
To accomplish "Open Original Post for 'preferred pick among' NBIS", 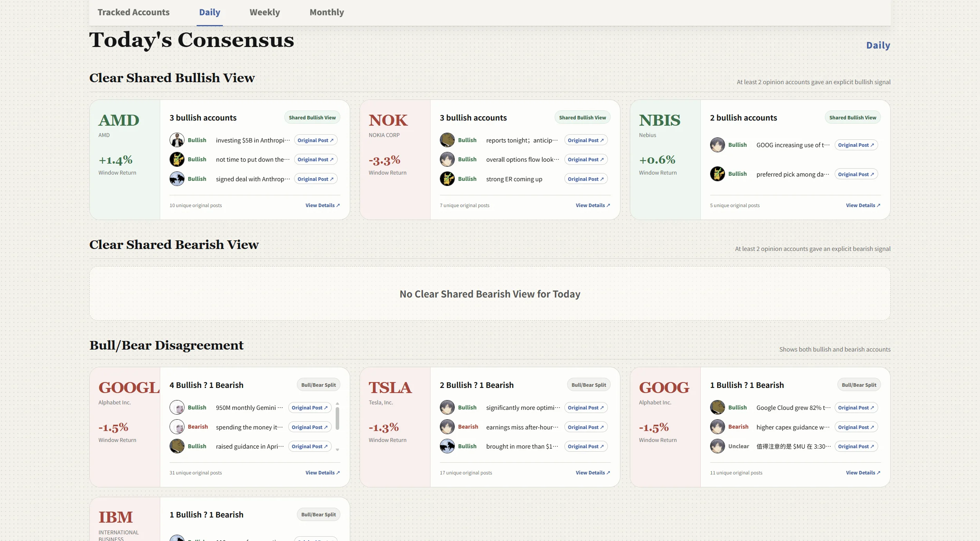I will pyautogui.click(x=856, y=174).
